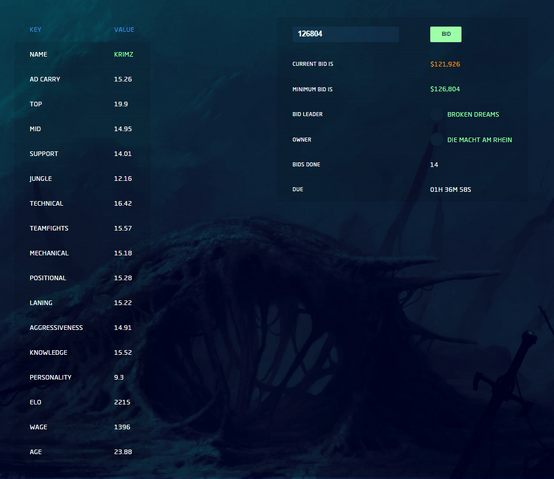
Task: Select the ELO value 2215
Action: coord(122,402)
